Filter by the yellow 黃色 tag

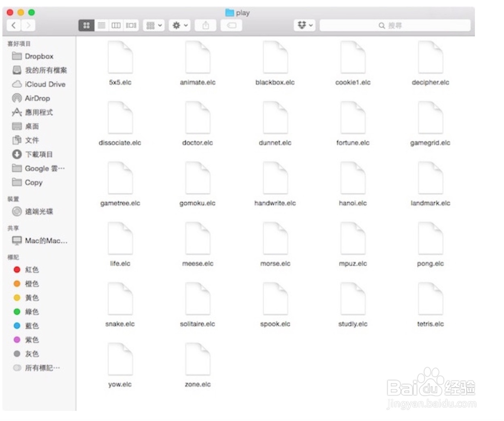(26, 297)
